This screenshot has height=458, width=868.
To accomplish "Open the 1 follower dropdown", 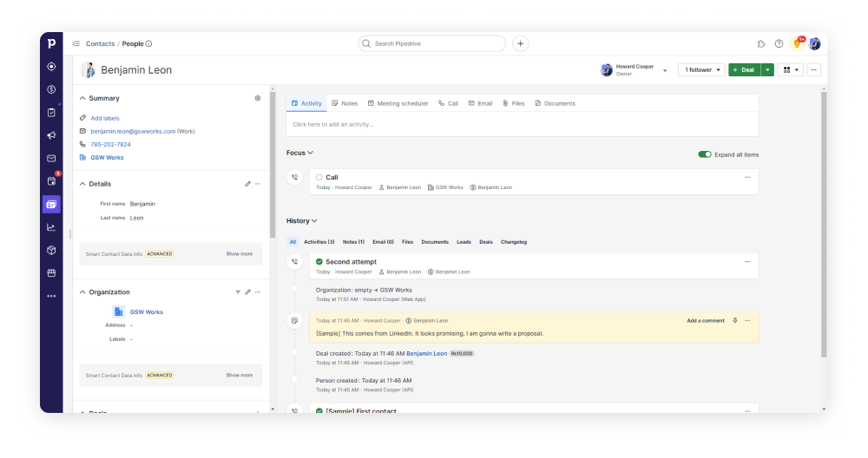I will coord(701,69).
